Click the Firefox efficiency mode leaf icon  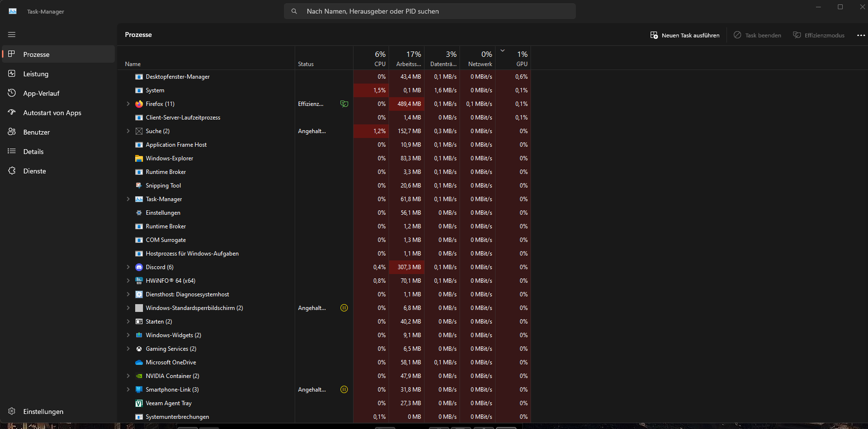(x=344, y=104)
